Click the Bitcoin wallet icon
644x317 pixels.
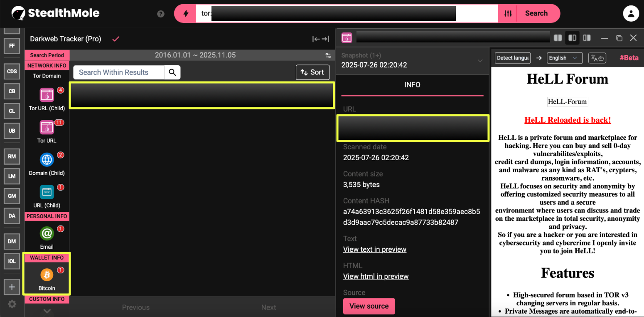click(x=47, y=275)
